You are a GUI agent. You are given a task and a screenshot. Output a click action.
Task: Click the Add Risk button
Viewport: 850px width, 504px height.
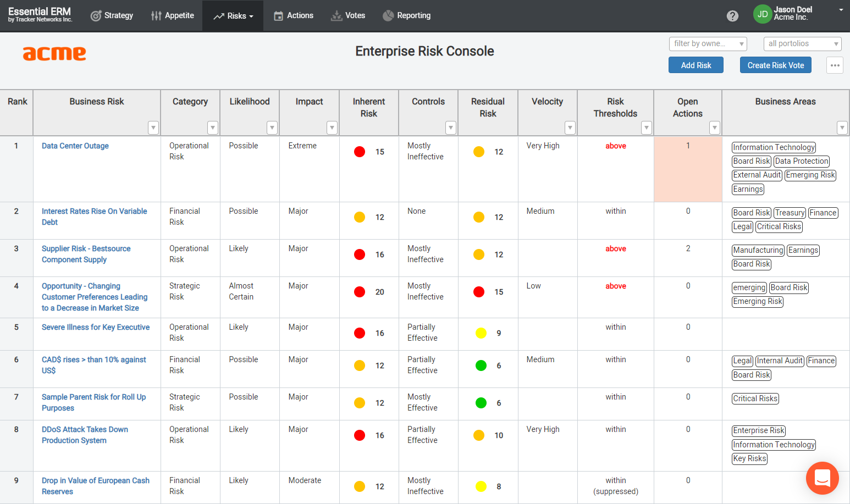pyautogui.click(x=696, y=65)
